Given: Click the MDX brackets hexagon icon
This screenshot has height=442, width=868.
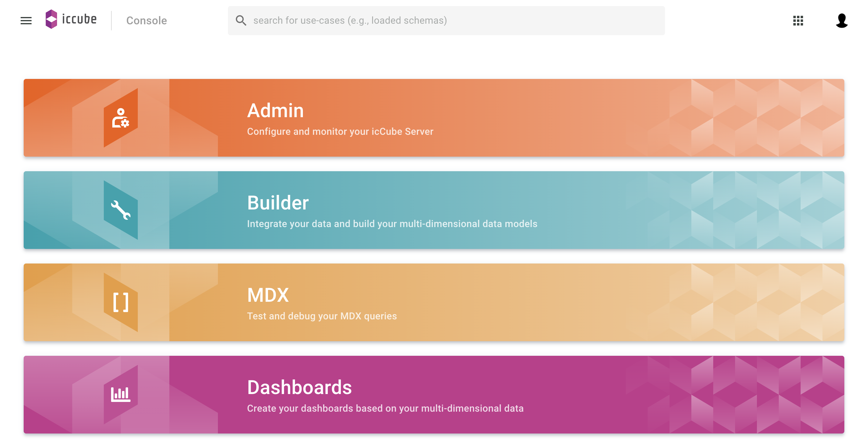Looking at the screenshot, I should pos(120,302).
